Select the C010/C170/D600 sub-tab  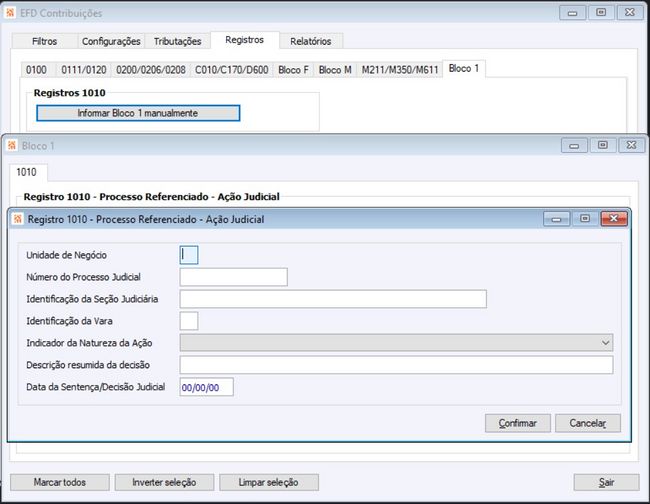coord(232,70)
